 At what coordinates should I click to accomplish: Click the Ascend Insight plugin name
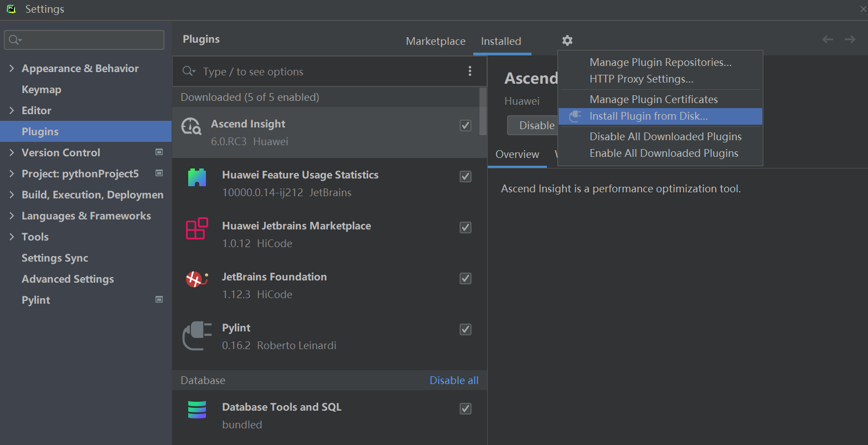(248, 124)
